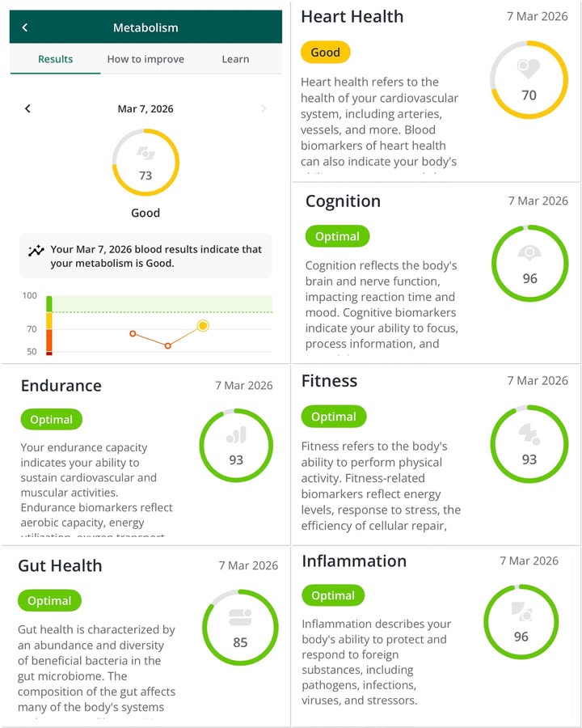Select the Results tab

click(x=55, y=59)
